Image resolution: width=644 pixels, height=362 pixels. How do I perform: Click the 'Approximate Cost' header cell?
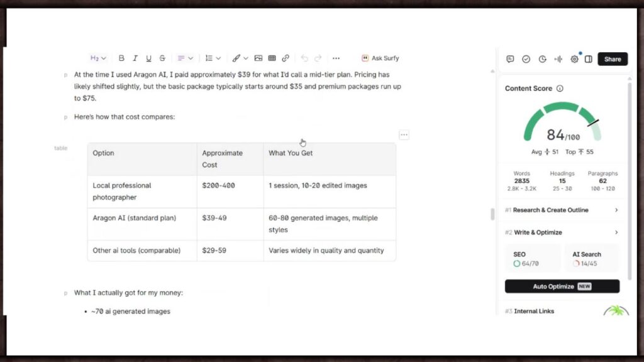pos(230,159)
